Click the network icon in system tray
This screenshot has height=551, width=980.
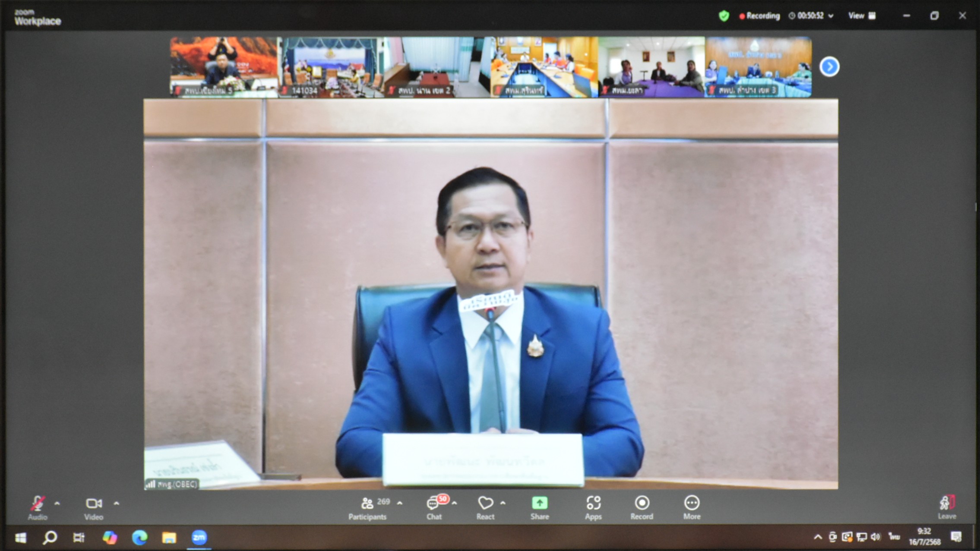pos(861,537)
